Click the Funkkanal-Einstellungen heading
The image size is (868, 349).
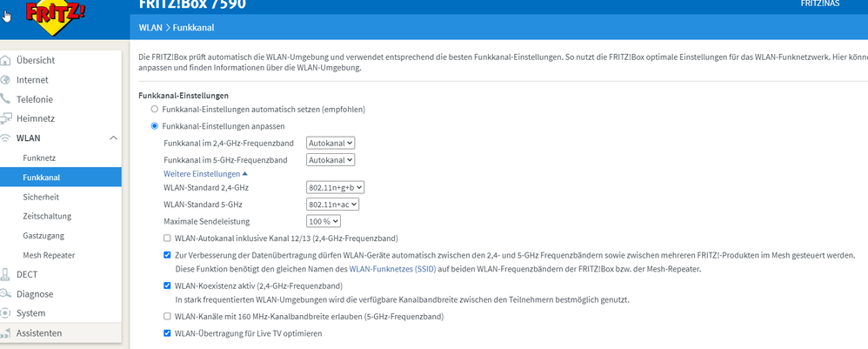(x=184, y=96)
